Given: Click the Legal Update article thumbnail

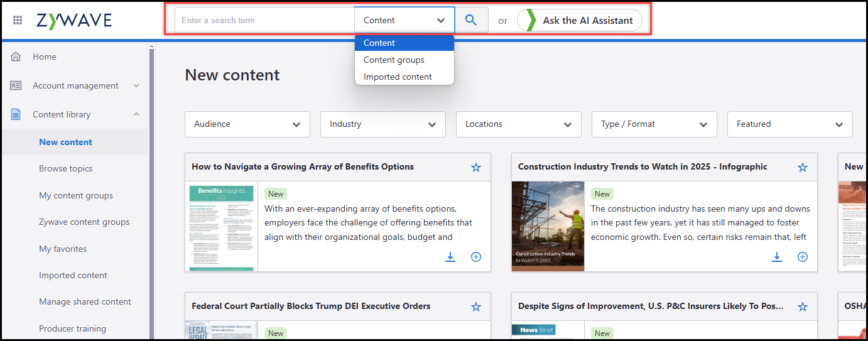Looking at the screenshot, I should tap(221, 330).
